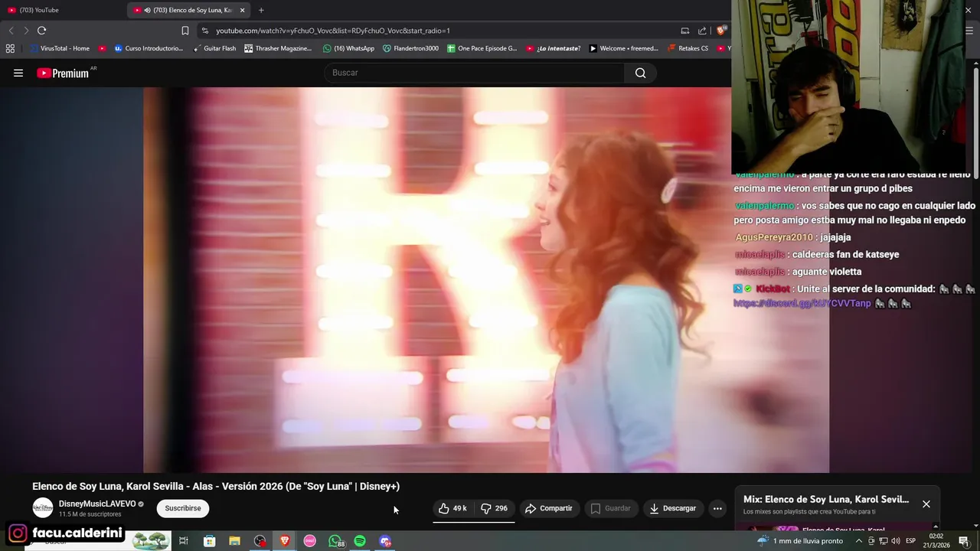Screen dimensions: 980x551
Task: Click the Guardar save button
Action: [611, 508]
